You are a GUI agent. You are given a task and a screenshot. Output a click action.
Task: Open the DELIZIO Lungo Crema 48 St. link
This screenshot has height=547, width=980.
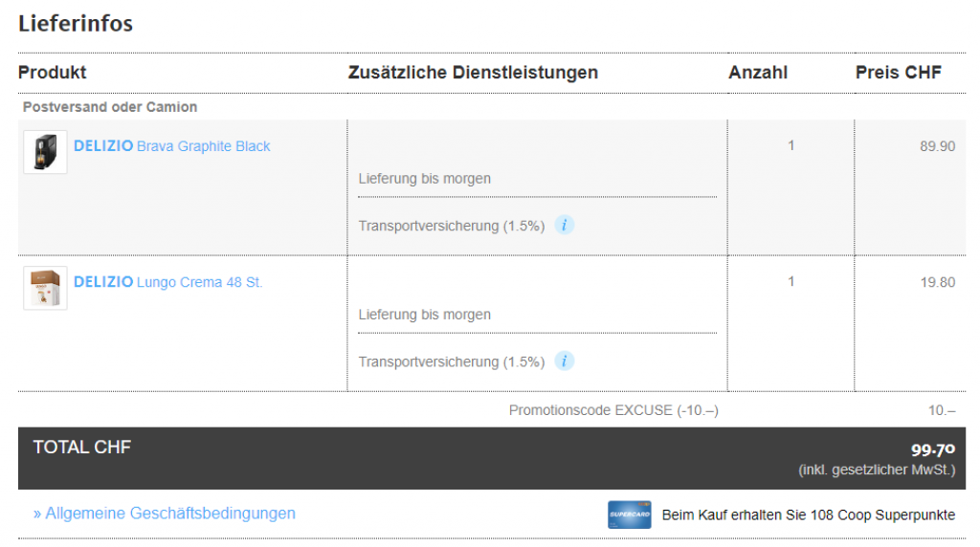click(x=168, y=282)
